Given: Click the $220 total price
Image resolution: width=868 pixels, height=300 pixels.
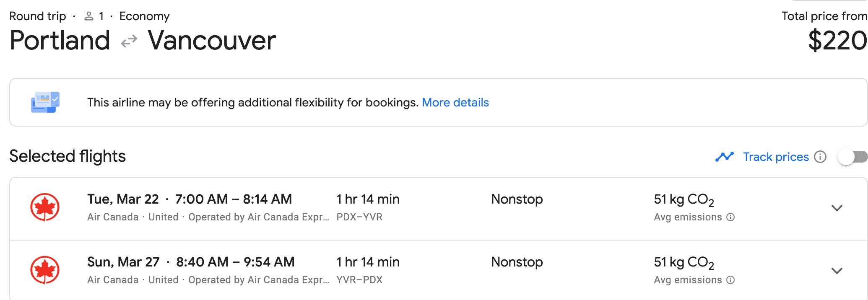Looking at the screenshot, I should (837, 41).
